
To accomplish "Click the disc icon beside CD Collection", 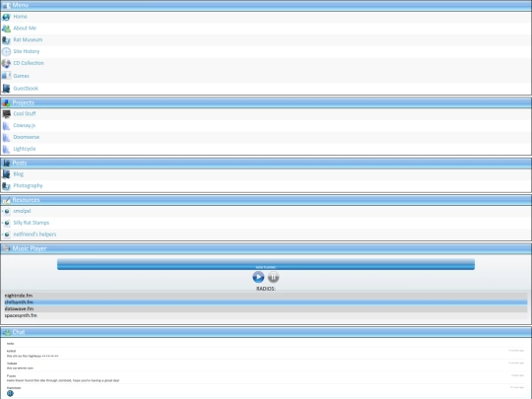I will pyautogui.click(x=6, y=63).
